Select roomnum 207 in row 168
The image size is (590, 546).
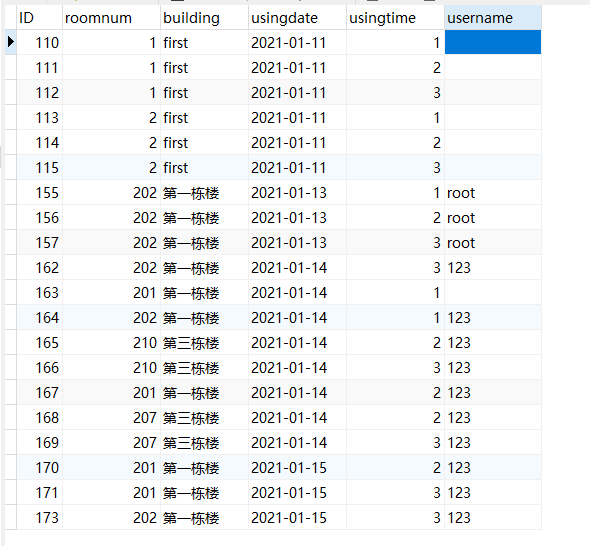(x=111, y=417)
